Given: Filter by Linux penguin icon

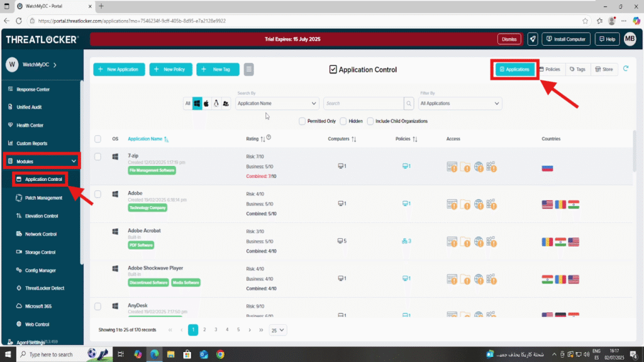Looking at the screenshot, I should tap(216, 104).
